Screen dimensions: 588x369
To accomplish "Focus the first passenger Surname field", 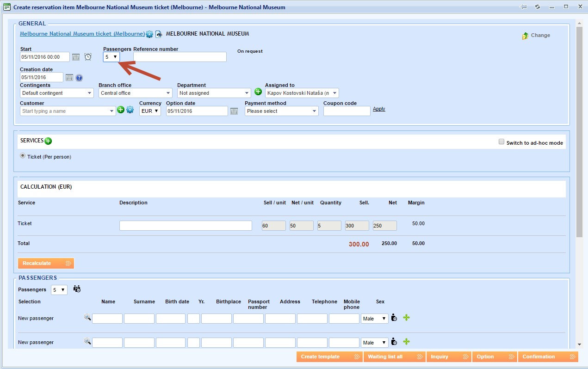I will [139, 319].
